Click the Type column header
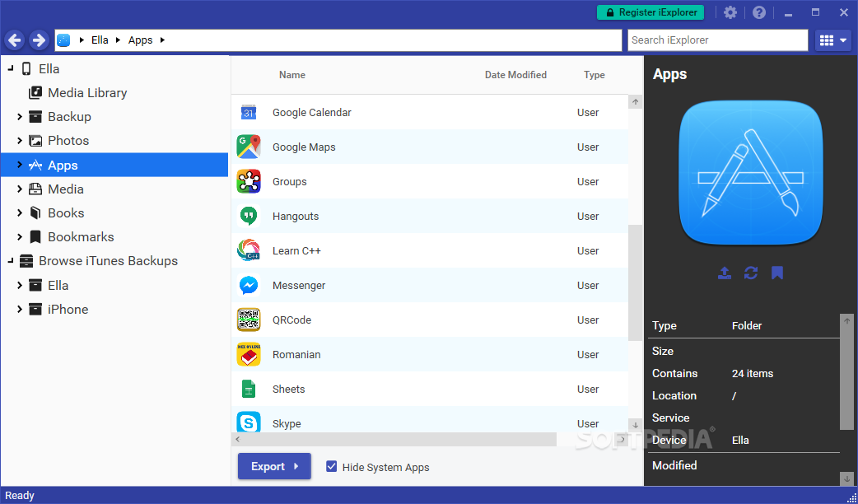 [x=595, y=75]
